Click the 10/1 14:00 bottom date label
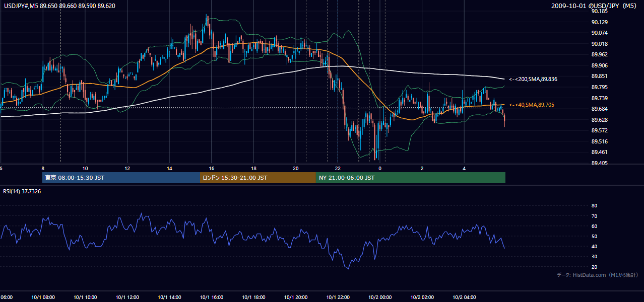 170,297
